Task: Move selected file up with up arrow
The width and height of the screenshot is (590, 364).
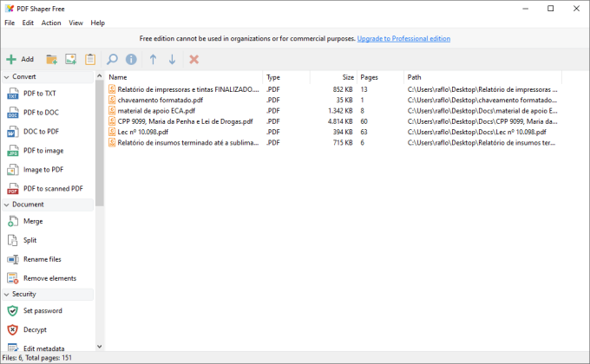Action: pyautogui.click(x=153, y=60)
